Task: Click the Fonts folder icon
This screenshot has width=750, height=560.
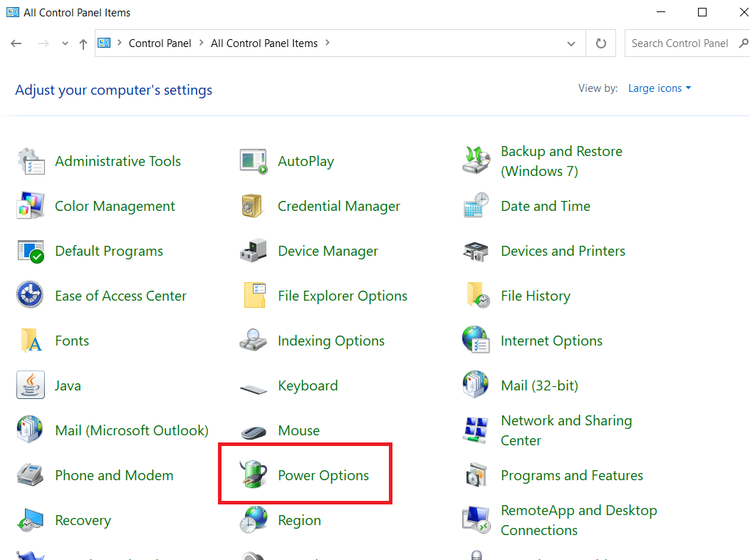Action: [x=31, y=341]
